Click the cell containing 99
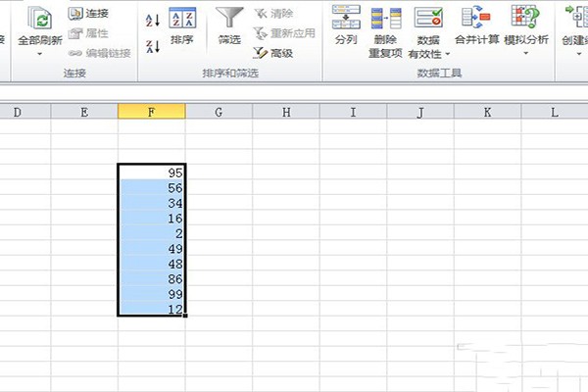This screenshot has width=588, height=392. (152, 293)
